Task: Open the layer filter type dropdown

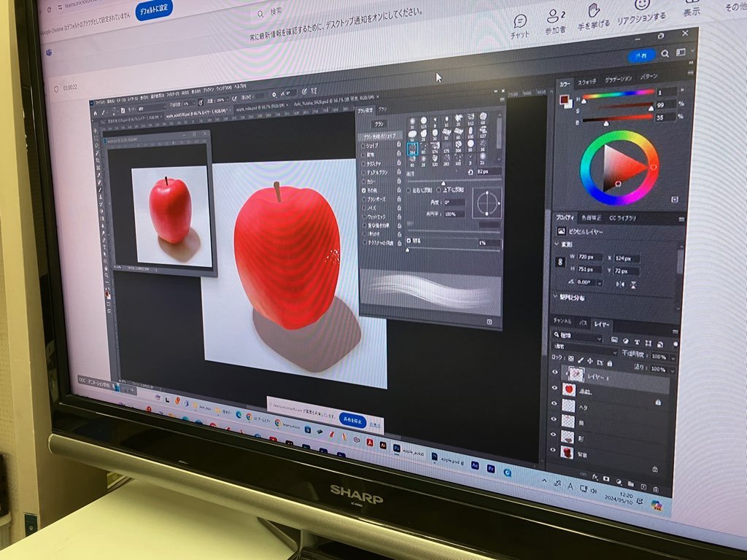Action: [x=578, y=337]
